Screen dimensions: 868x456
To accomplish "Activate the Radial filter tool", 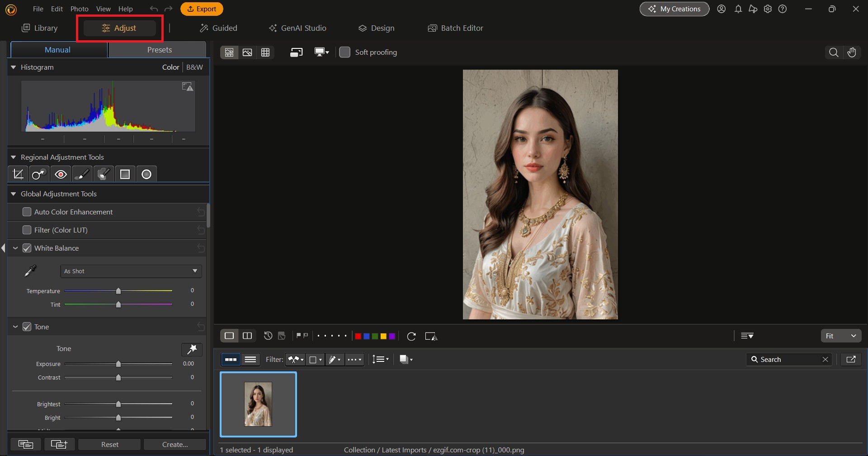I will pos(146,174).
